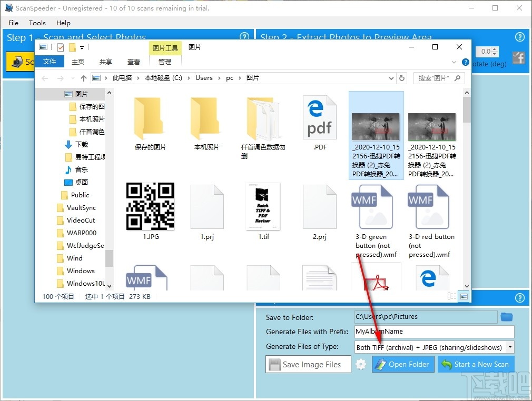Screen dimensions: 532x401
Task: Click Users in the address breadcrumb
Action: coord(204,78)
